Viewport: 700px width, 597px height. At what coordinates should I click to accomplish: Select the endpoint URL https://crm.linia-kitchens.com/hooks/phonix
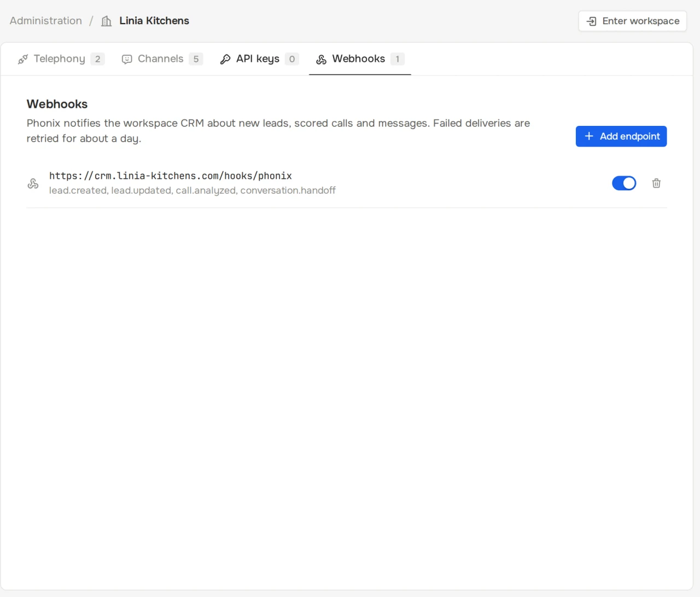point(171,176)
